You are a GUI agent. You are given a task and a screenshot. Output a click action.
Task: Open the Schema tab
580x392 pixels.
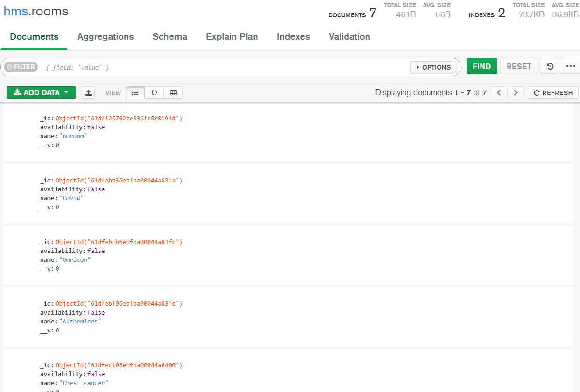170,36
